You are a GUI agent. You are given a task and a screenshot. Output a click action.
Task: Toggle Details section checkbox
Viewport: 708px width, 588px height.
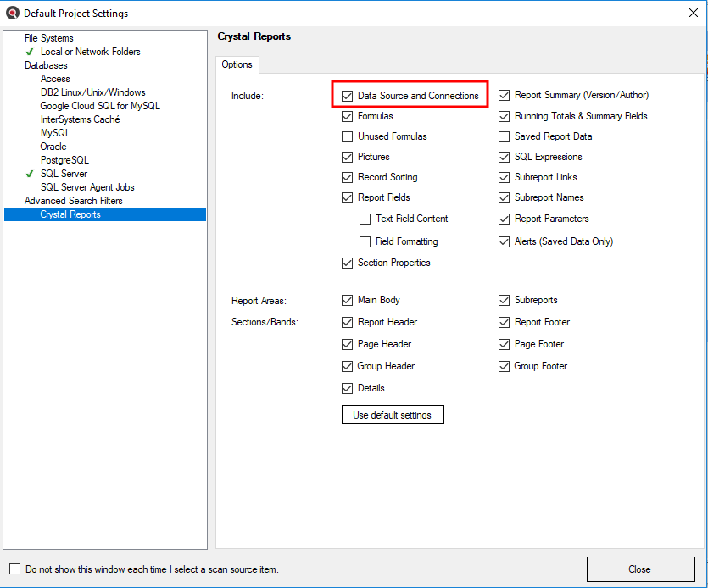tap(347, 388)
